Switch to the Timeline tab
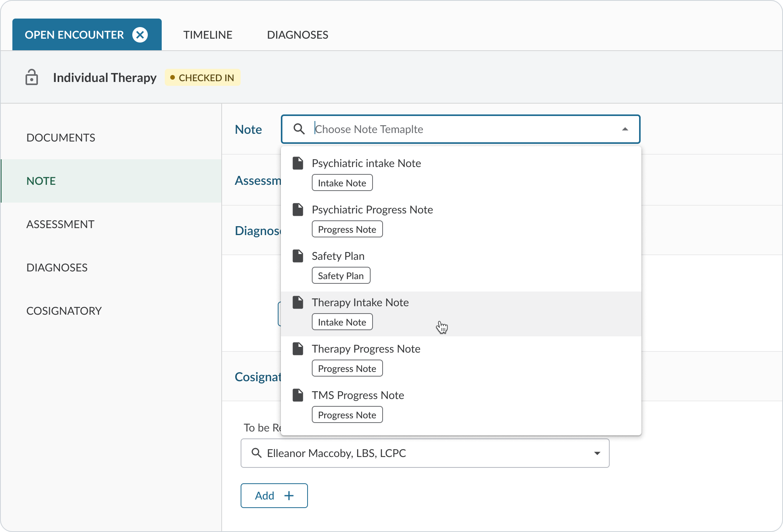783x532 pixels. point(208,35)
